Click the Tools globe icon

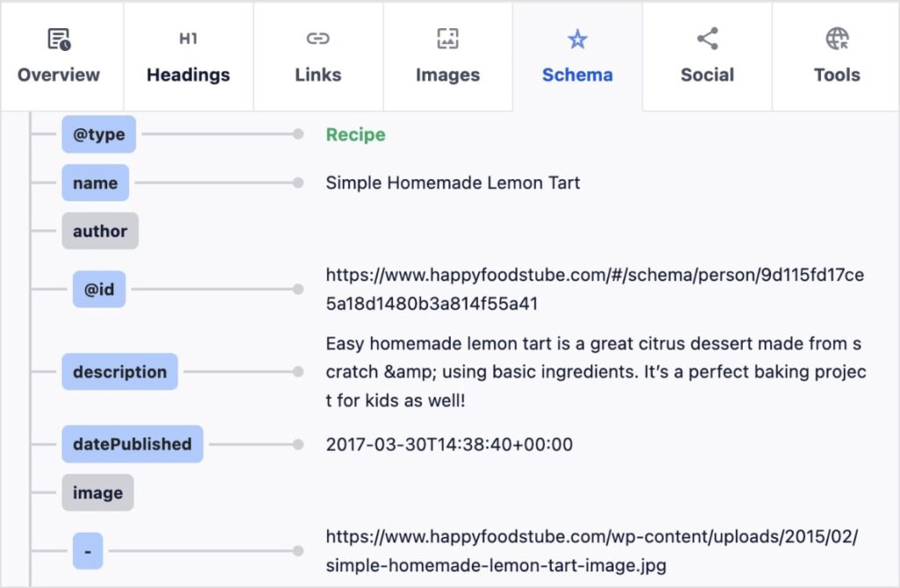point(836,38)
